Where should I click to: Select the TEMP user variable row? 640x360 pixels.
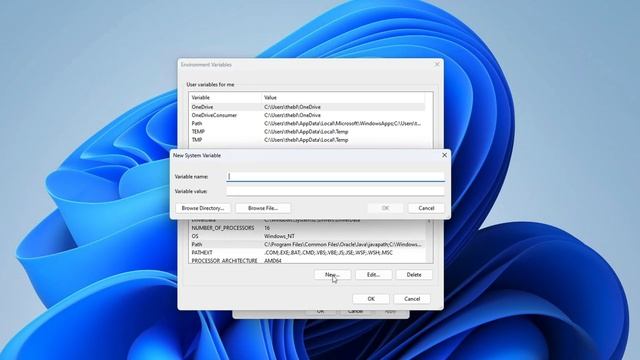(x=307, y=131)
